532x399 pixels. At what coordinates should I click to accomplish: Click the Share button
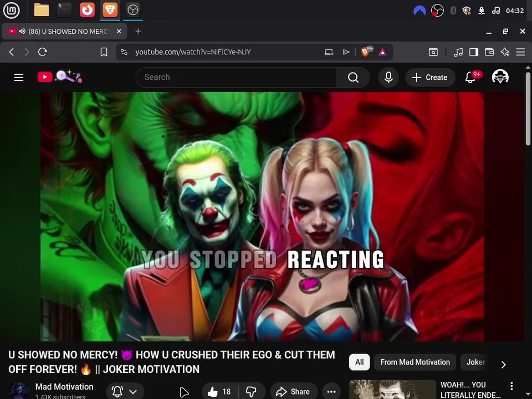coord(294,392)
